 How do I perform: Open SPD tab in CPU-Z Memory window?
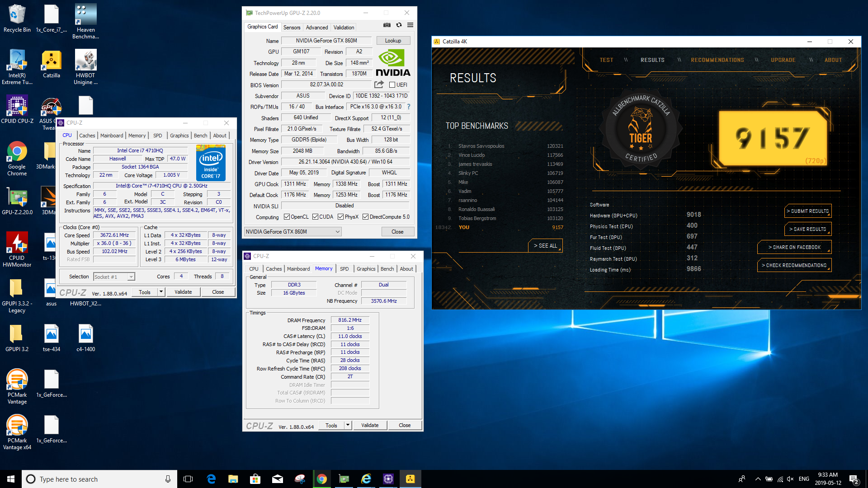344,268
